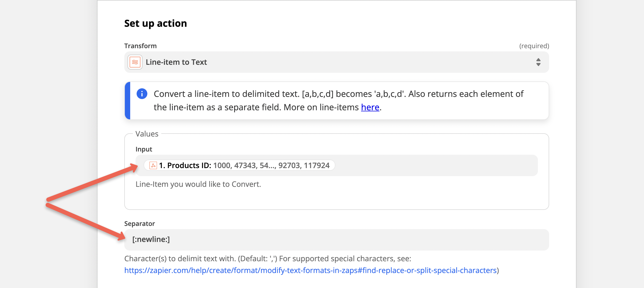The height and width of the screenshot is (288, 644).
Task: Open the Line-item to Text dropdown
Action: click(336, 62)
